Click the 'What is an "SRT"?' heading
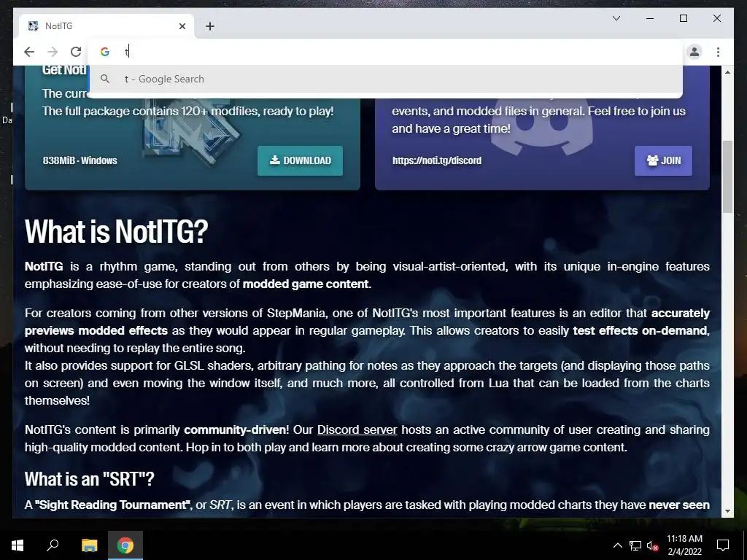747x560 pixels. tap(90, 479)
